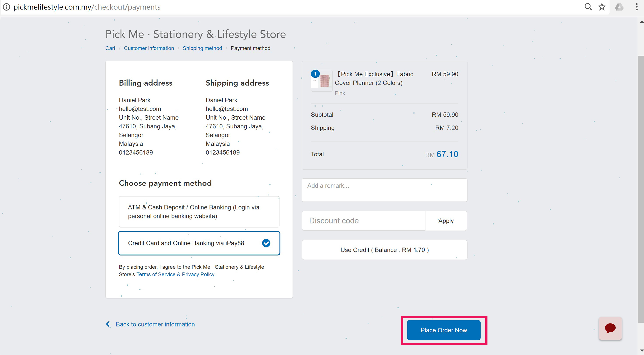Click the back chevron arrow icon
Viewport: 644px width, 355px height.
(108, 324)
